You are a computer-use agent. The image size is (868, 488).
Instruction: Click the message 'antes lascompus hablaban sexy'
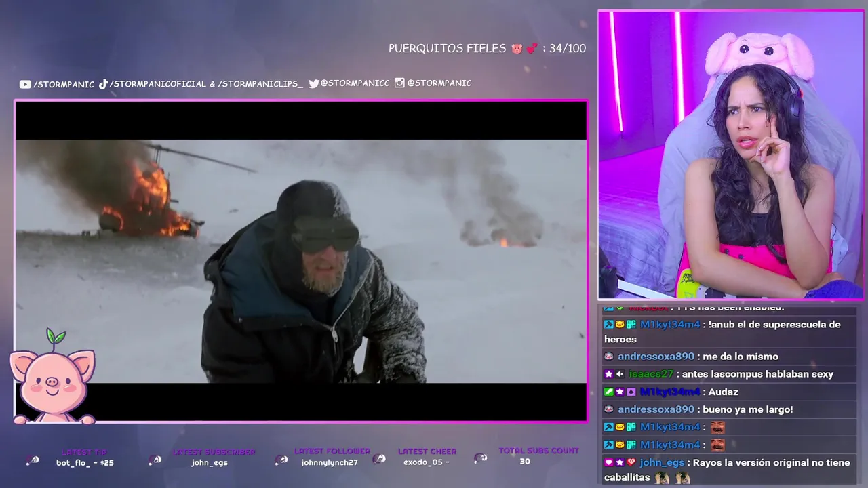757,374
